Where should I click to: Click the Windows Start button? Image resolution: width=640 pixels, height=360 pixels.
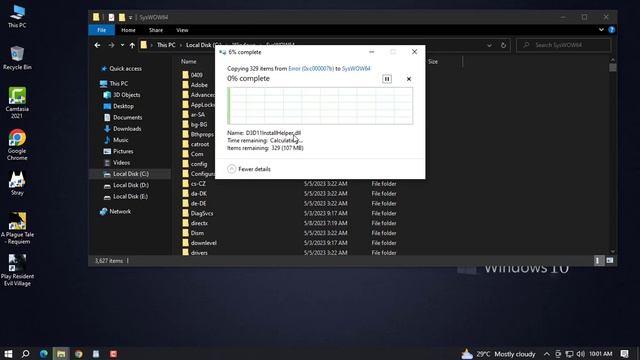[x=8, y=353]
